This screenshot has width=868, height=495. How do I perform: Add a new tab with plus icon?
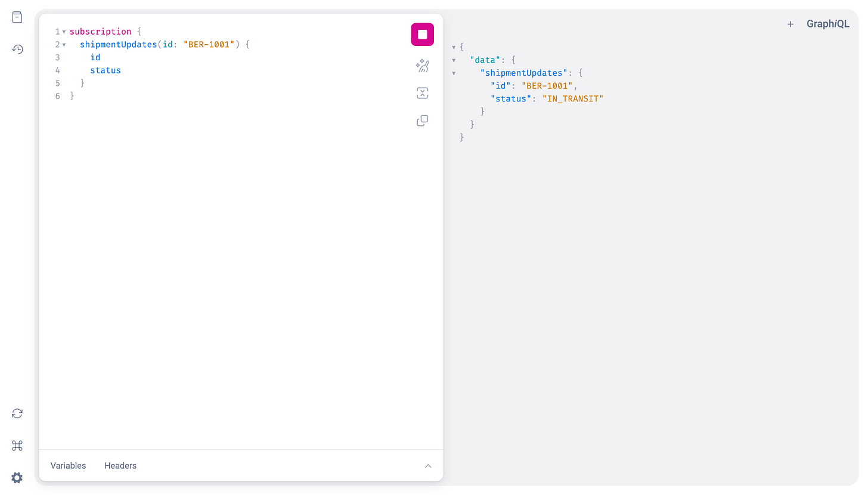click(790, 24)
